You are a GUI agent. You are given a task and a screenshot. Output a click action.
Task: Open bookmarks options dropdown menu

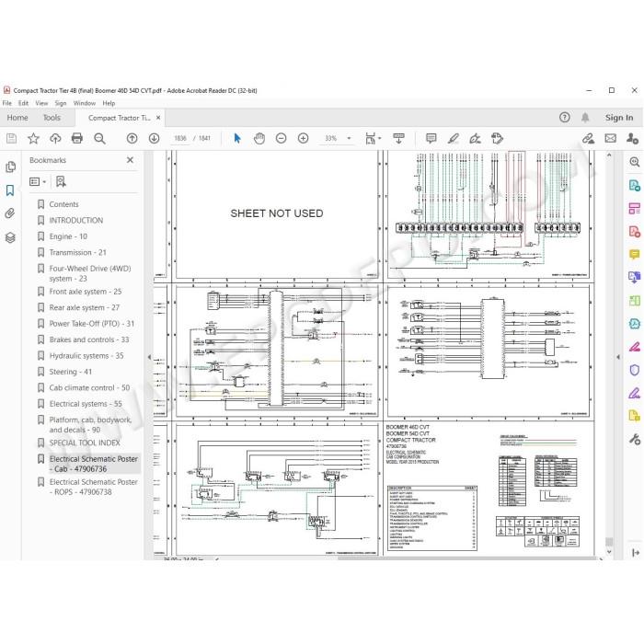[x=38, y=181]
